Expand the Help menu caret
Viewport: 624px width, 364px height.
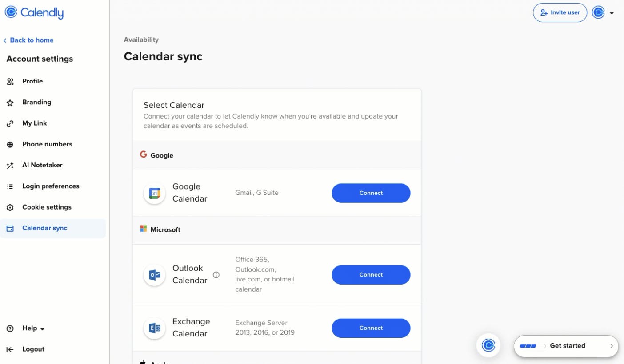coord(42,329)
